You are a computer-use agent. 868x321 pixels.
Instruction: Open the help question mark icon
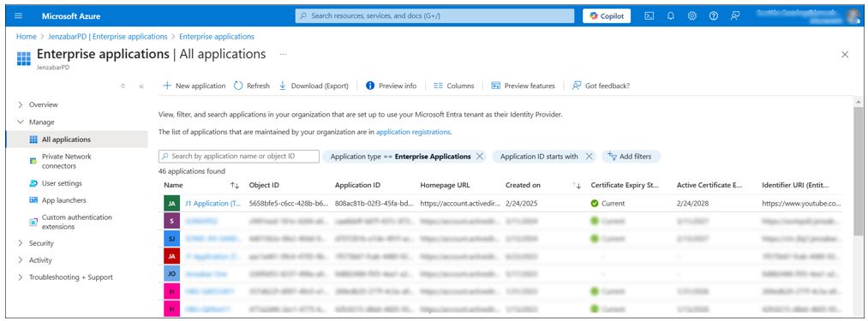(714, 16)
